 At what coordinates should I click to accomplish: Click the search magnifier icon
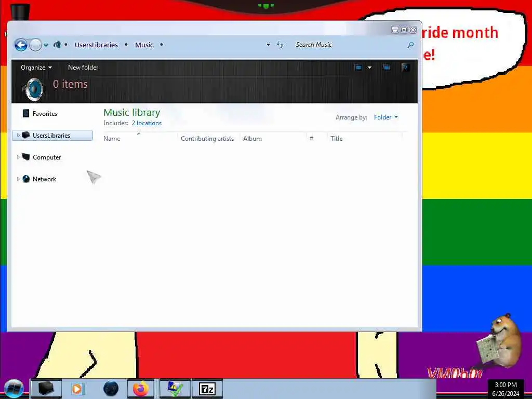tap(410, 45)
